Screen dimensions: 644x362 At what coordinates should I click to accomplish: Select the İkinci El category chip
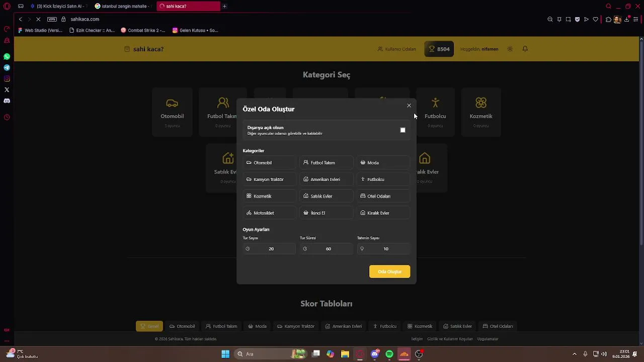326,213
